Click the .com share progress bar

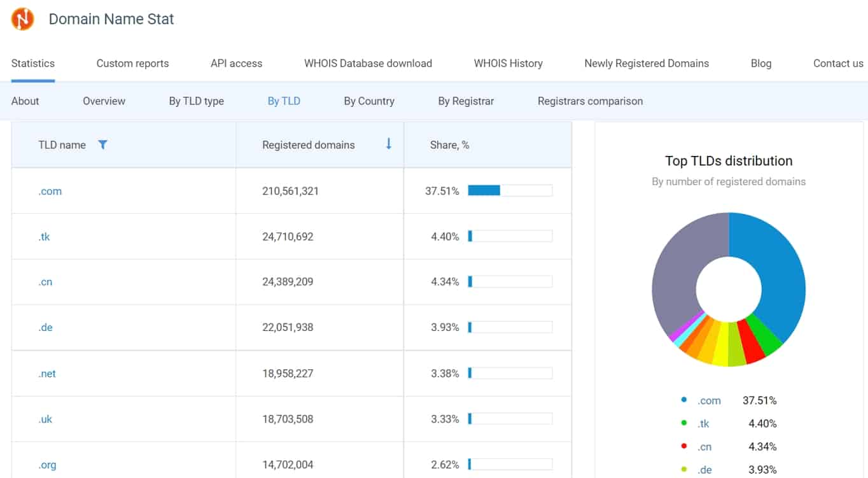pos(510,190)
